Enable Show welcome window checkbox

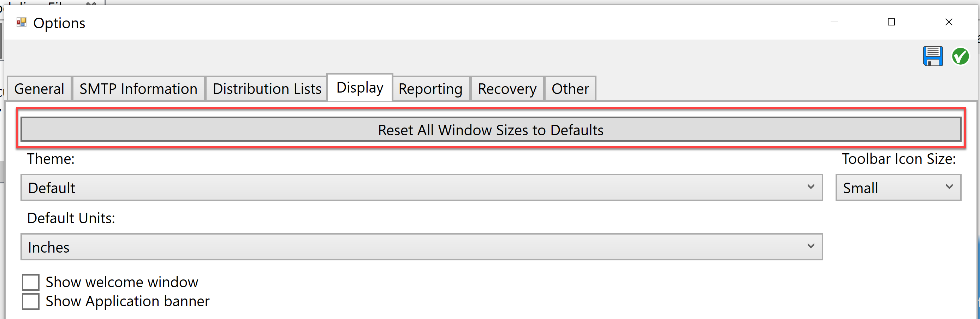tap(30, 283)
